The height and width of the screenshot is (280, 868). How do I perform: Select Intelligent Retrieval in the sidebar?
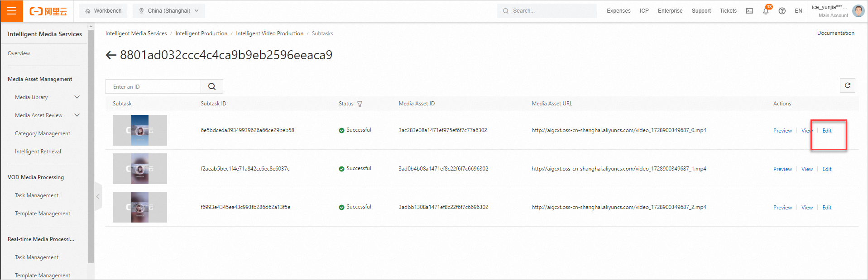coord(38,152)
